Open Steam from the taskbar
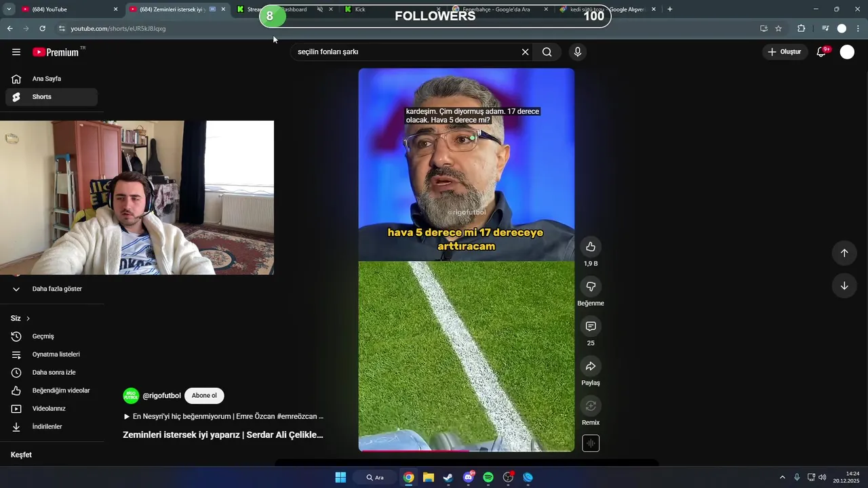Screen dimensions: 868x488 pyautogui.click(x=448, y=477)
